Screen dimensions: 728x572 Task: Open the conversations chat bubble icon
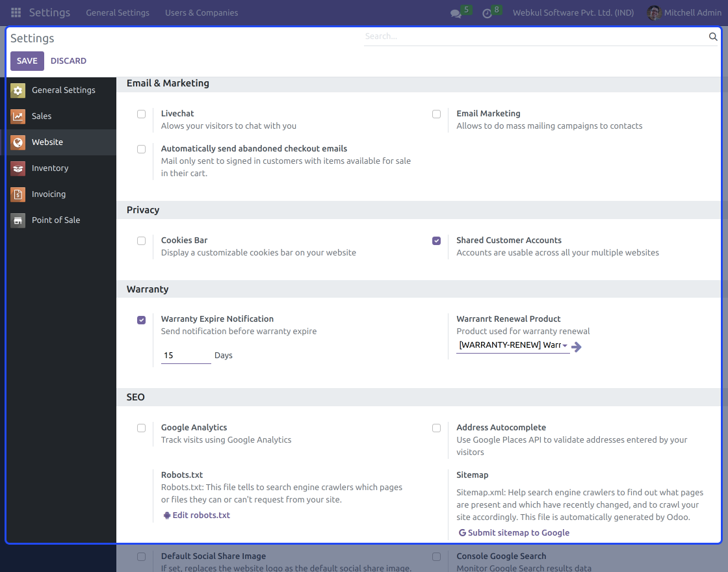coord(456,14)
